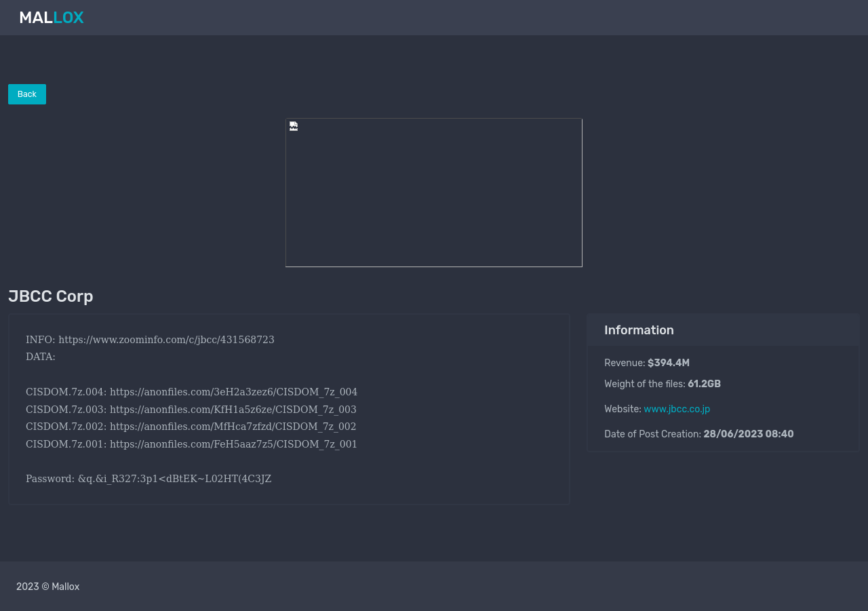
Task: Select the CISDOM.7z.003 download line
Action: (x=191, y=410)
